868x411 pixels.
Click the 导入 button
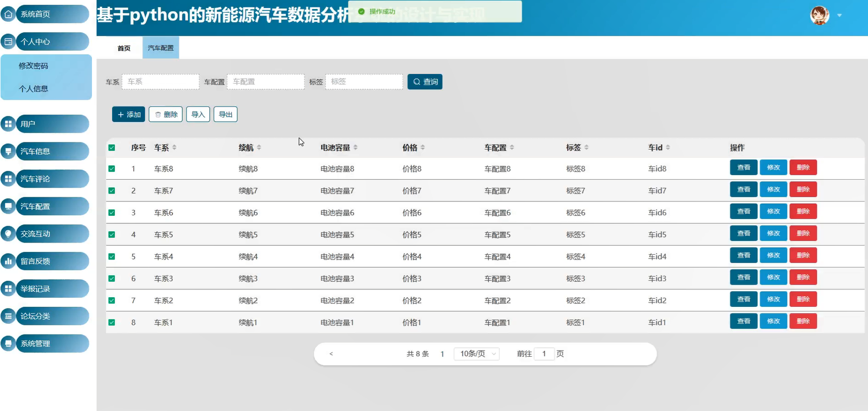pyautogui.click(x=198, y=114)
